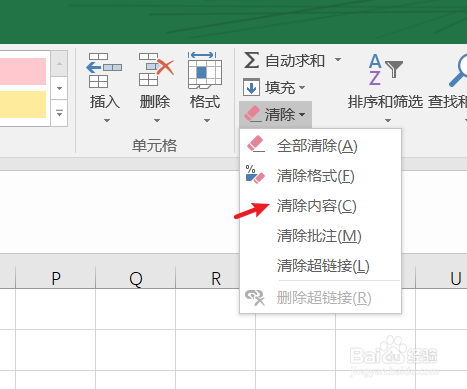
Task: Choose 全部清除(A) from the menu
Action: (320, 146)
